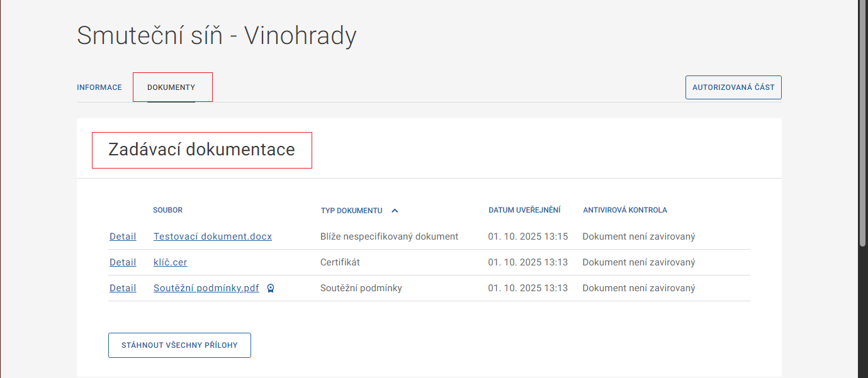Click the Smuteční síň - Vinohrady title
Viewport: 868px width, 378px height.
217,36
